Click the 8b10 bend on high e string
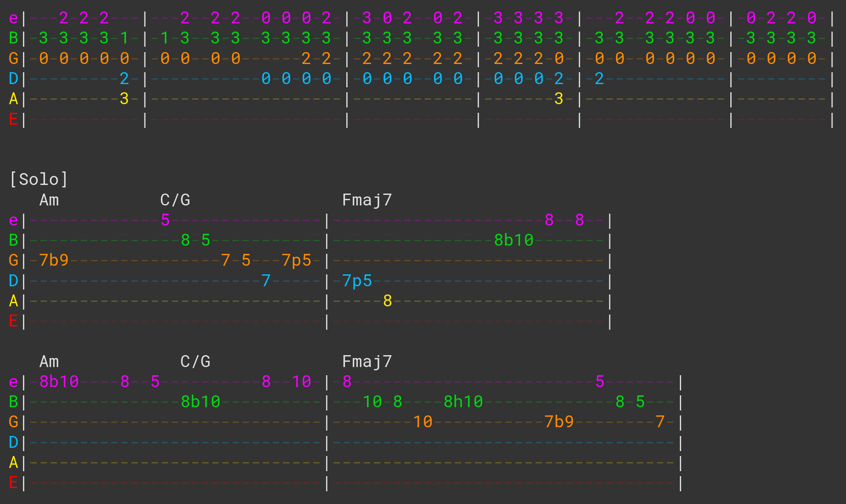Viewport: 846px width, 504px height. [x=59, y=382]
